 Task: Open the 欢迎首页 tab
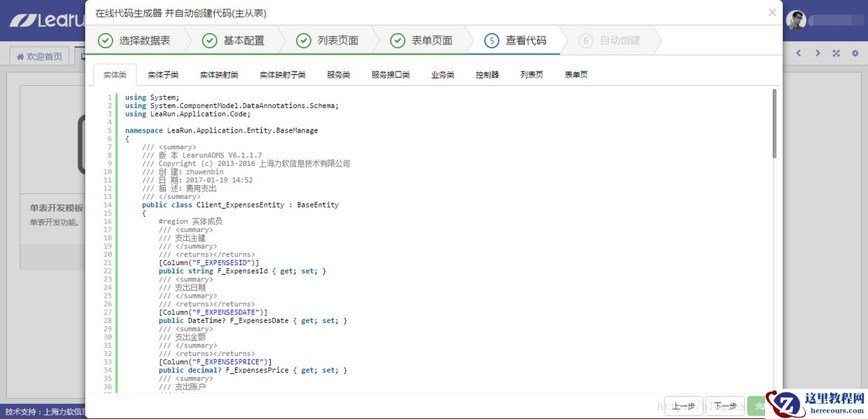point(39,57)
